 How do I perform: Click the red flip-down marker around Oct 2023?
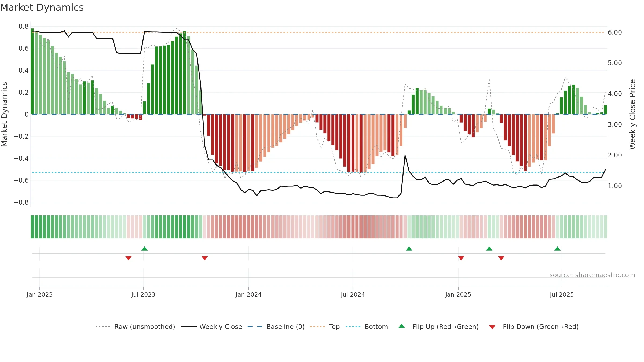pyautogui.click(x=205, y=258)
